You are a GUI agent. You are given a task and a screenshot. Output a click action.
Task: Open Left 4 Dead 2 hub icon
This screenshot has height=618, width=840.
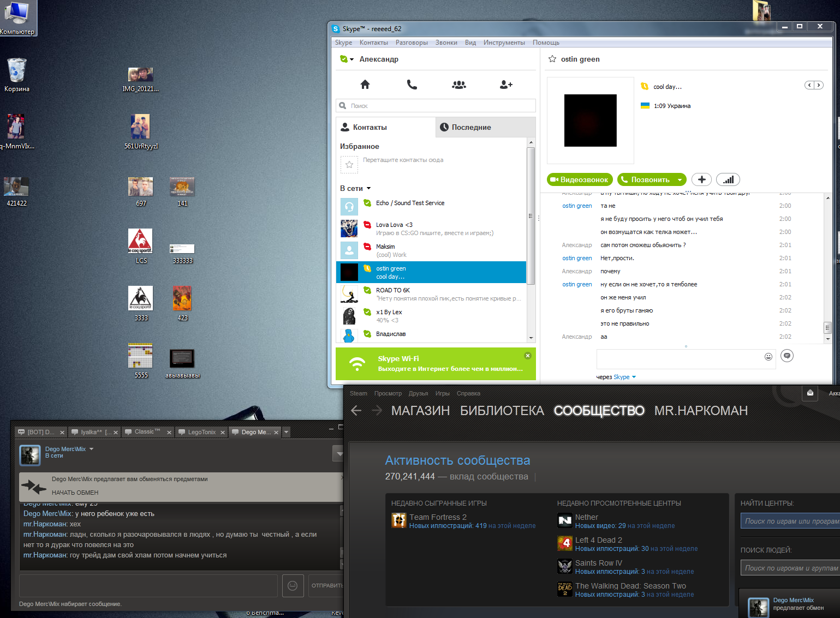click(564, 543)
